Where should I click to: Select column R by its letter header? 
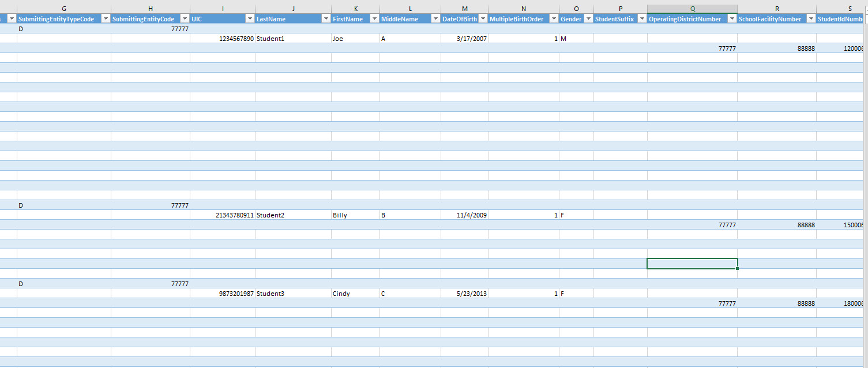pos(777,9)
